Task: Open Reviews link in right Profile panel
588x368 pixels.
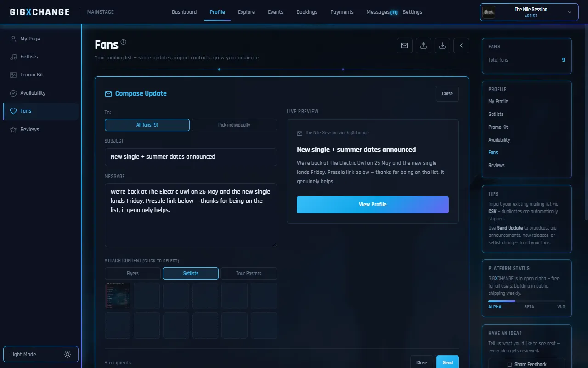Action: 497,165
